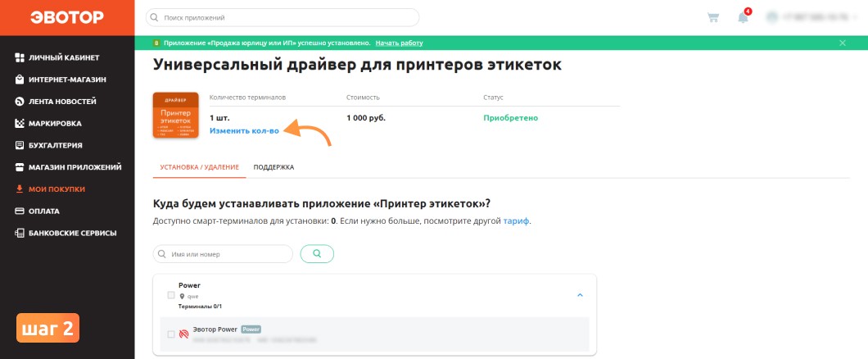Click the Мои покупки download icon
This screenshot has width=868, height=359.
pyautogui.click(x=20, y=189)
